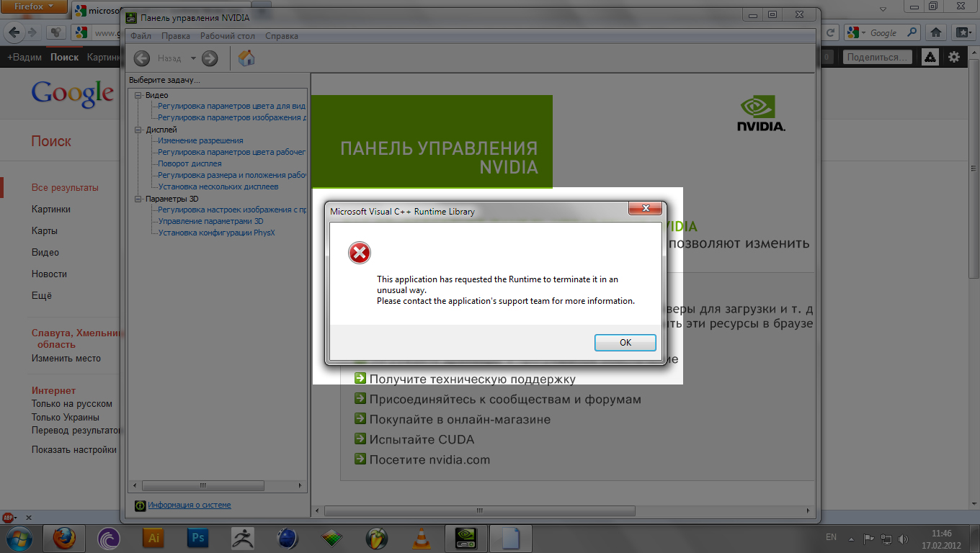Close the Visual C++ Runtime error dialog

click(645, 209)
